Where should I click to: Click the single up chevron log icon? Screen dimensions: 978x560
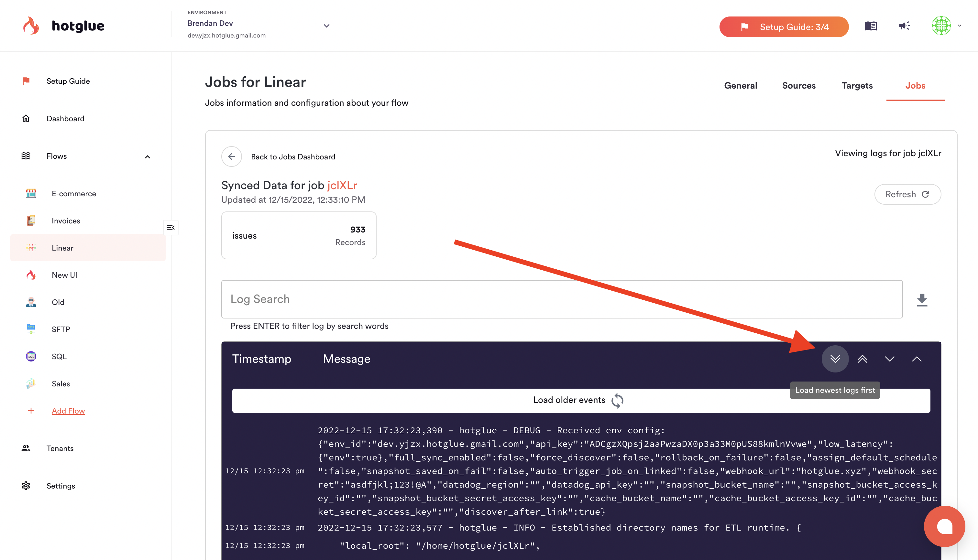917,359
